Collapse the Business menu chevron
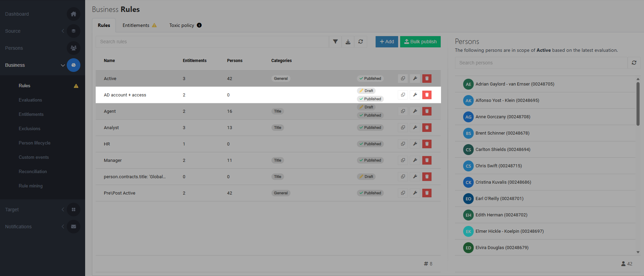644x276 pixels. [x=63, y=65]
